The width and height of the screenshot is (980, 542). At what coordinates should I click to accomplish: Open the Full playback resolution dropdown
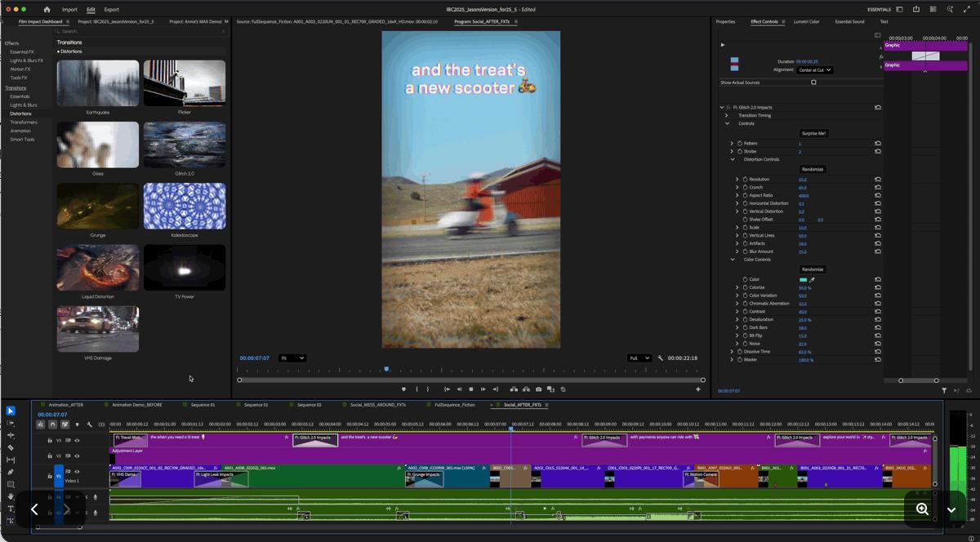pos(639,358)
